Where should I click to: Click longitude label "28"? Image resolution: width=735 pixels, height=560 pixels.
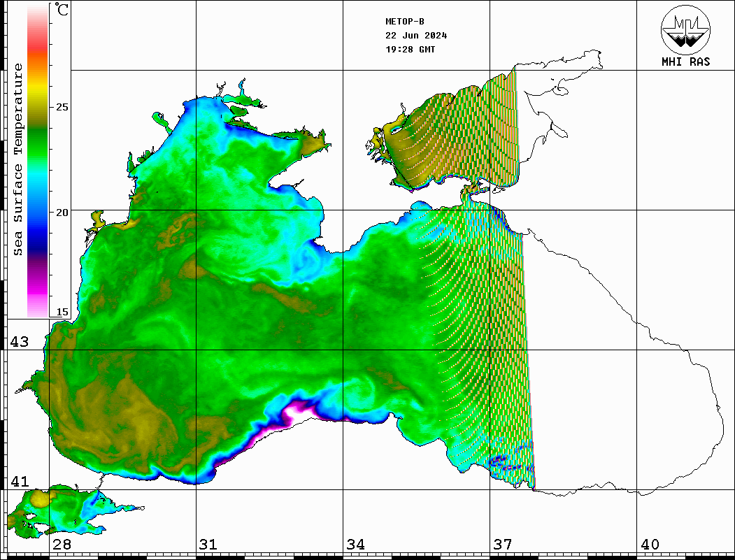(x=62, y=545)
